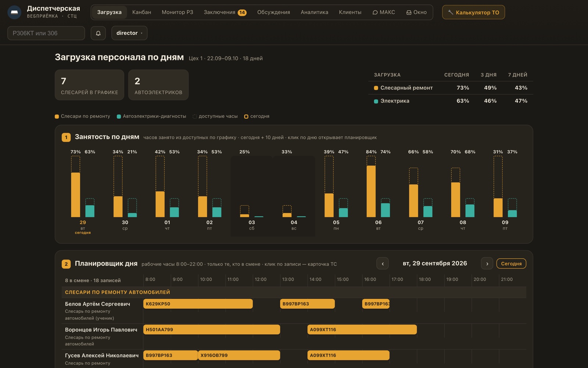
Task: Open day 30 ср in chart
Action: pos(125,191)
